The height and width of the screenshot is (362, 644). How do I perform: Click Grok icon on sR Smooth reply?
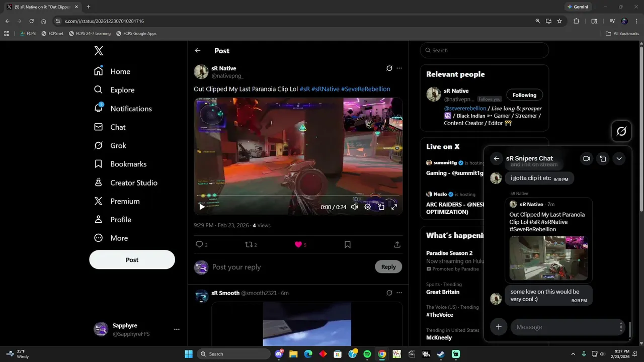[x=389, y=293]
